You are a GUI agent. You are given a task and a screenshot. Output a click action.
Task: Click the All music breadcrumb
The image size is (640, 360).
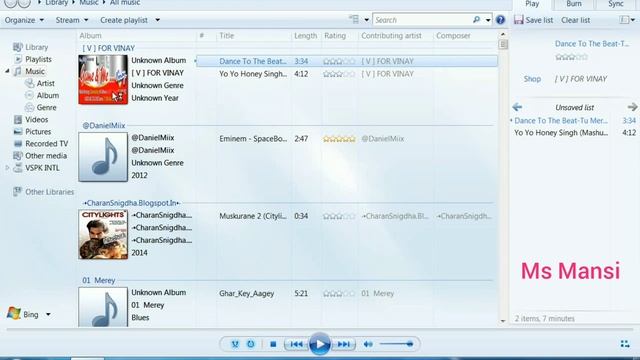click(125, 3)
